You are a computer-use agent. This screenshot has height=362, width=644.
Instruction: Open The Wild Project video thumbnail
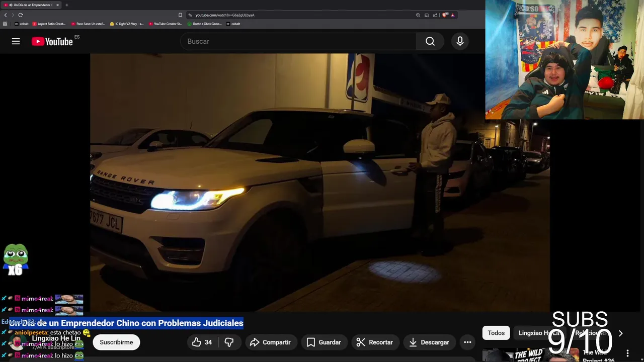[x=530, y=355]
